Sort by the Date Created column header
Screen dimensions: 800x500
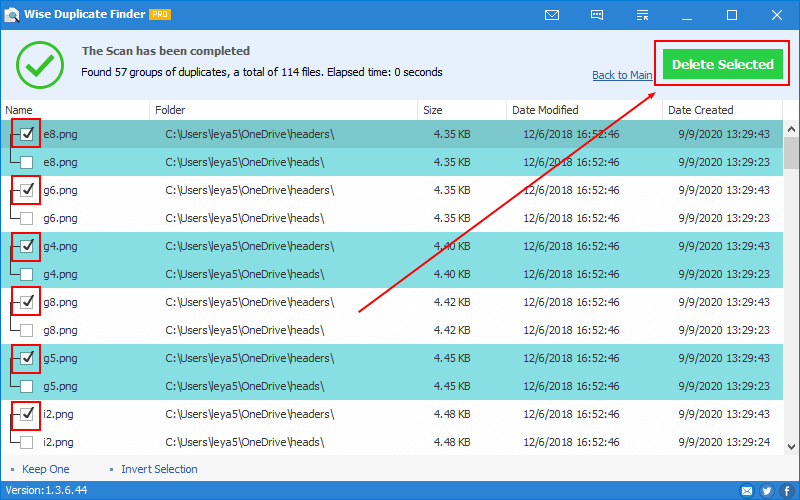pyautogui.click(x=722, y=110)
